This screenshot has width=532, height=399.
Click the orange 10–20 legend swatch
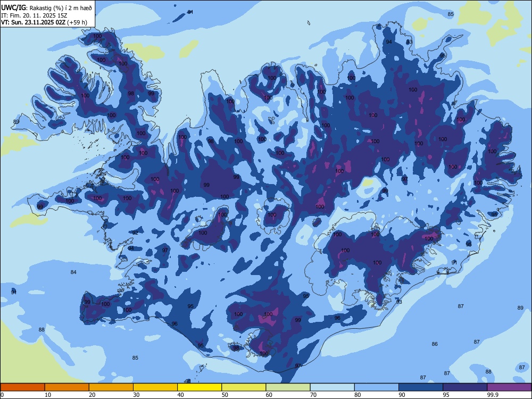tap(67, 387)
